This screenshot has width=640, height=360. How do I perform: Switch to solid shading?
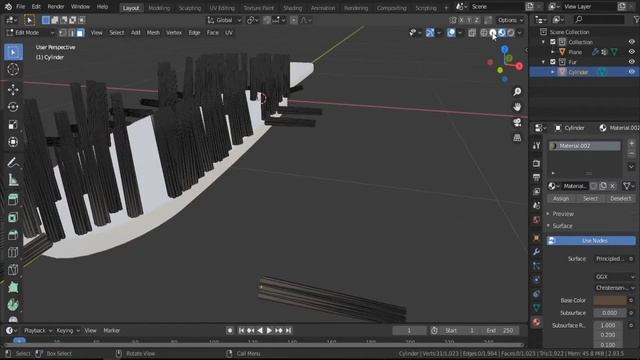pyautogui.click(x=493, y=33)
